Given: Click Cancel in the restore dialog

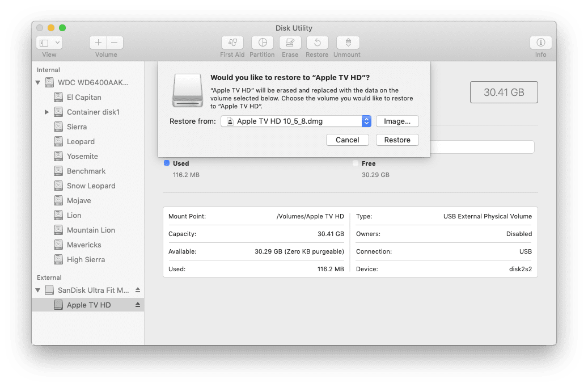Looking at the screenshot, I should [347, 140].
